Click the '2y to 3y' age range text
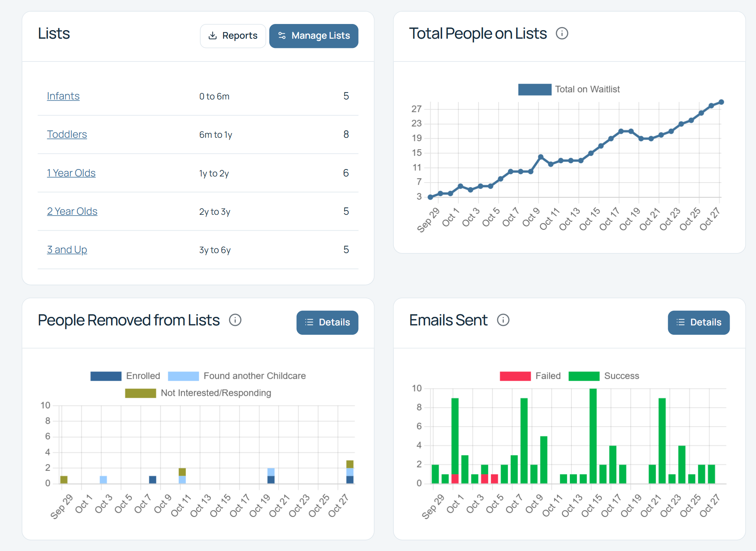 pos(215,212)
